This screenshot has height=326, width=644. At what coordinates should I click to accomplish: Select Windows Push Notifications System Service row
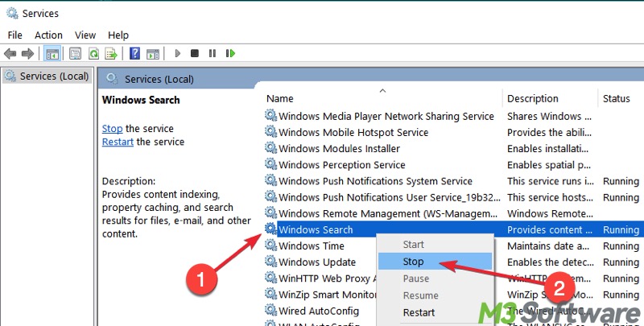coord(375,181)
